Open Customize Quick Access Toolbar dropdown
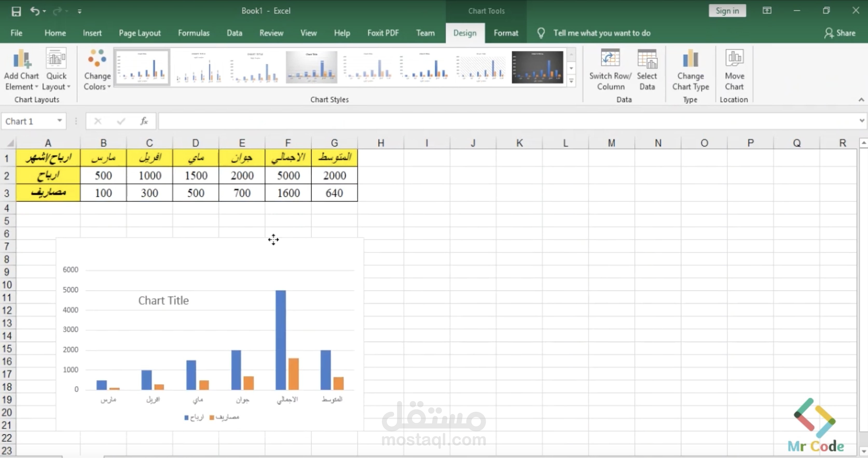 click(80, 11)
